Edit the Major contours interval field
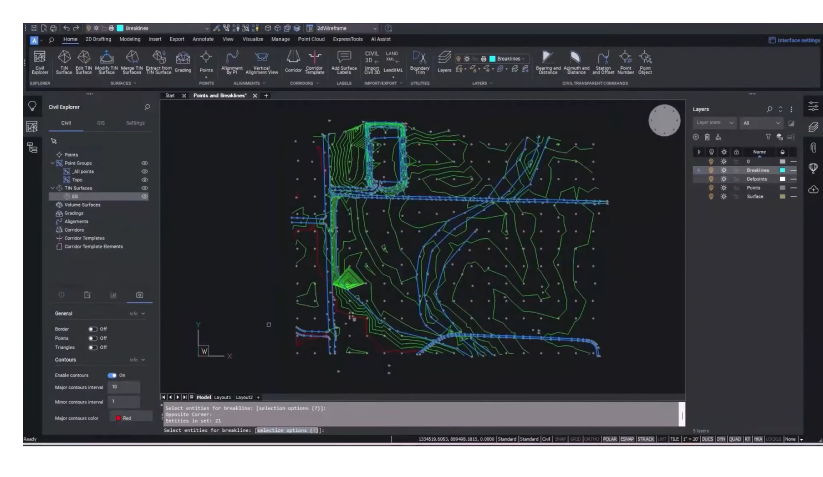 tap(124, 387)
